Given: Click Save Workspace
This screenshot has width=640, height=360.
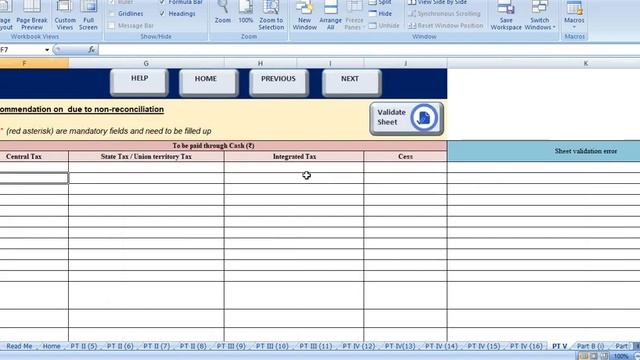Looking at the screenshot, I should tap(506, 16).
